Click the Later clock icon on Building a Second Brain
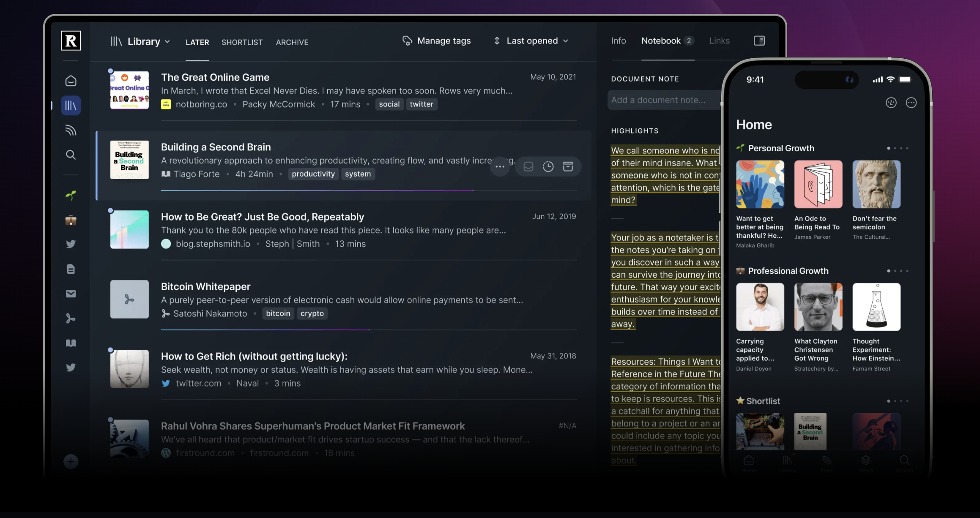Screen dimensions: 980x518 (x=548, y=166)
